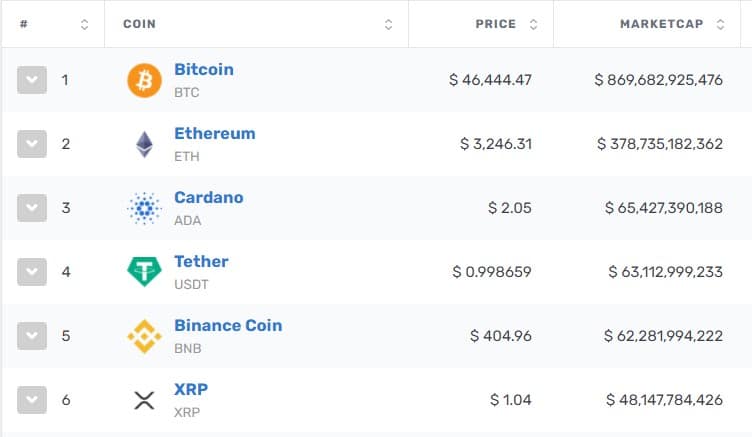Expand the Binance Coin row chevron button
The width and height of the screenshot is (752, 437).
(x=32, y=336)
